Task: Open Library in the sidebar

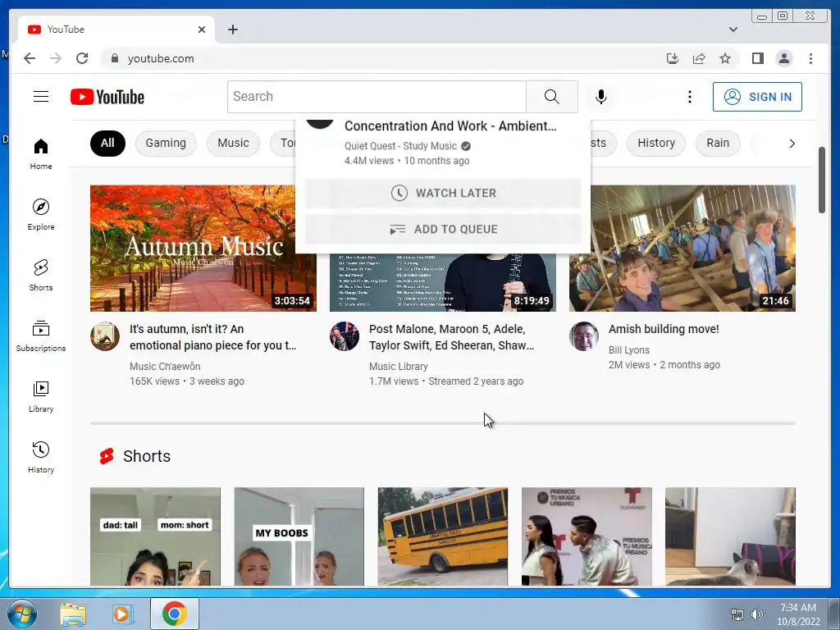Action: (x=41, y=396)
